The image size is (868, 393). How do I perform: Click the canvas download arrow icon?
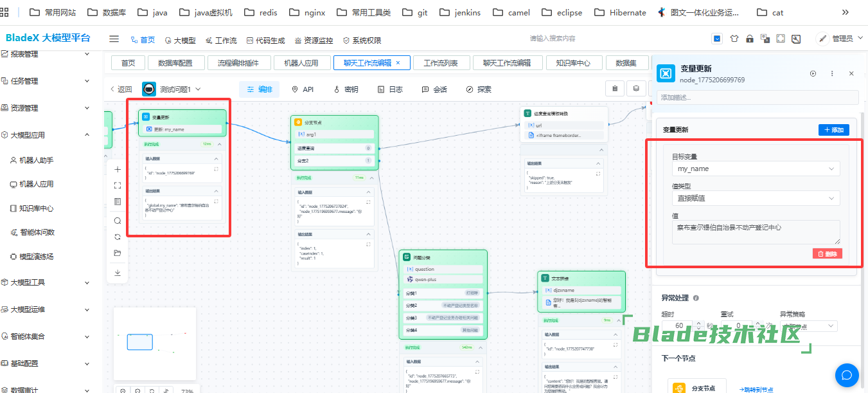coord(118,273)
